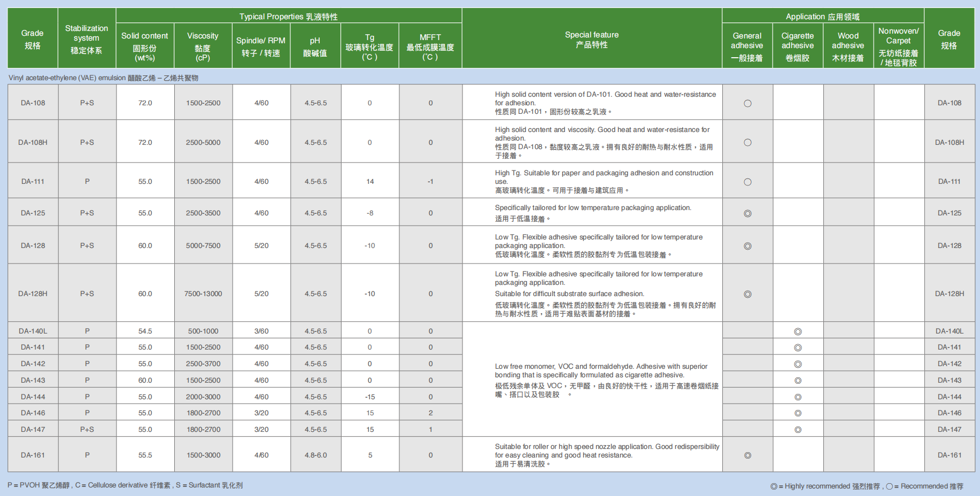Select the DA-128 grade cell on left
This screenshot has height=496, width=980.
[x=33, y=245]
